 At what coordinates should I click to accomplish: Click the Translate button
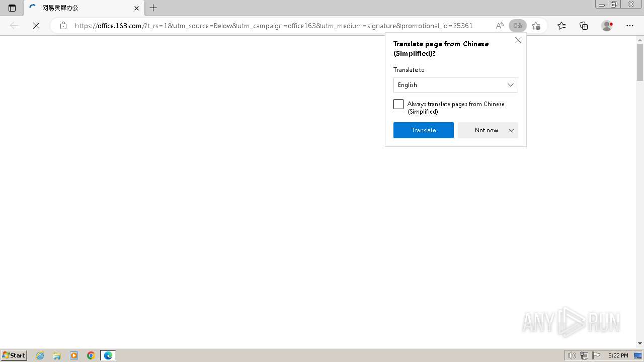click(x=424, y=130)
